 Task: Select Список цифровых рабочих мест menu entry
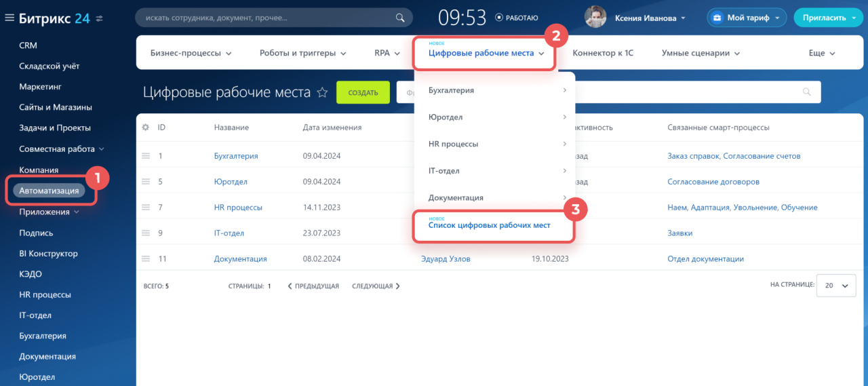click(x=489, y=225)
